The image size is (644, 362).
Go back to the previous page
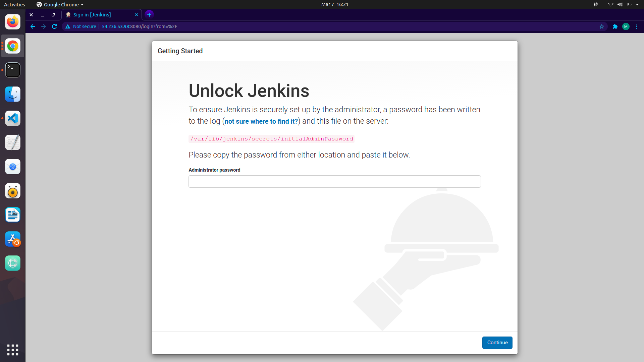33,26
